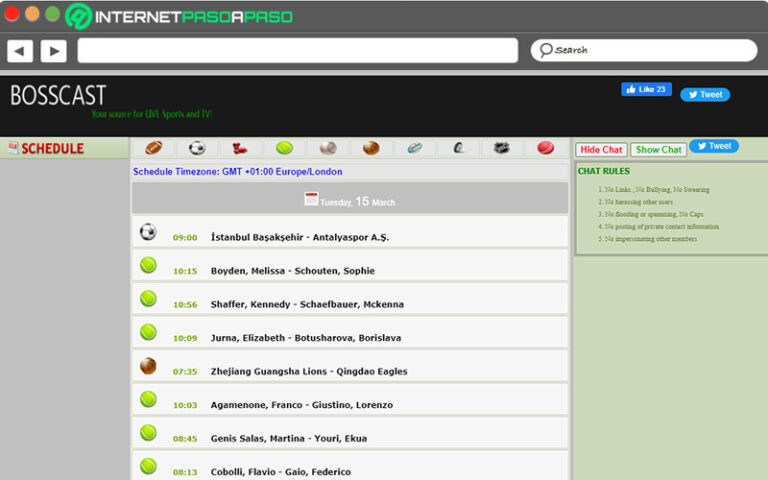Click tennis ball icon for Genis Salas match
Screen dimensions: 768x480
tap(148, 432)
